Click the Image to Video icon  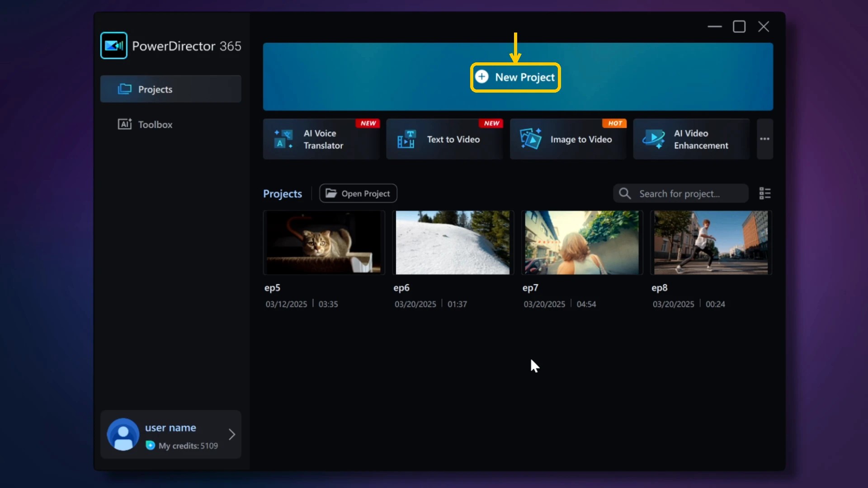click(530, 139)
